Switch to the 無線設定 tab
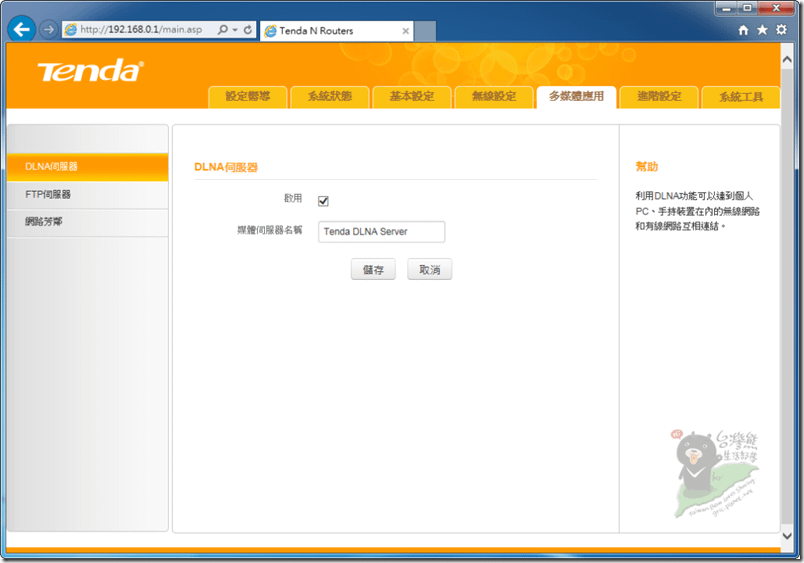 coord(494,97)
